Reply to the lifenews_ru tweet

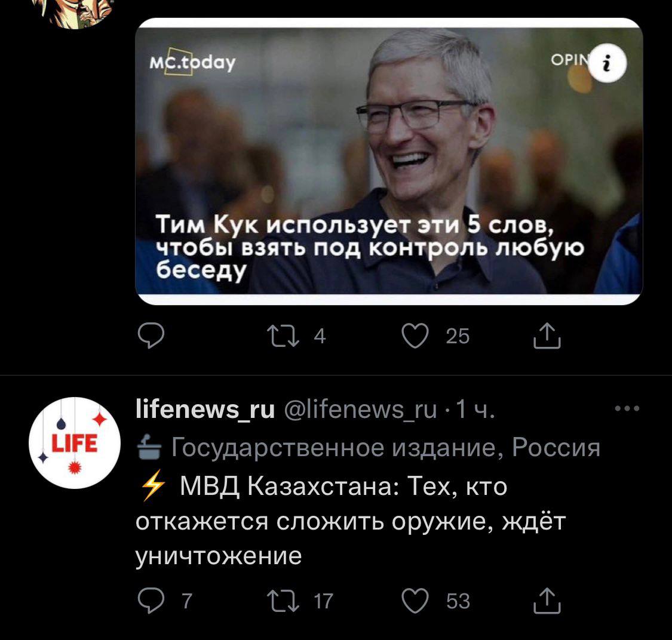(x=151, y=601)
